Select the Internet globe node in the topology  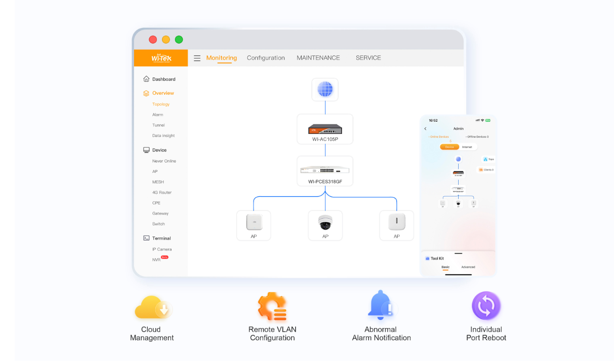pyautogui.click(x=325, y=89)
